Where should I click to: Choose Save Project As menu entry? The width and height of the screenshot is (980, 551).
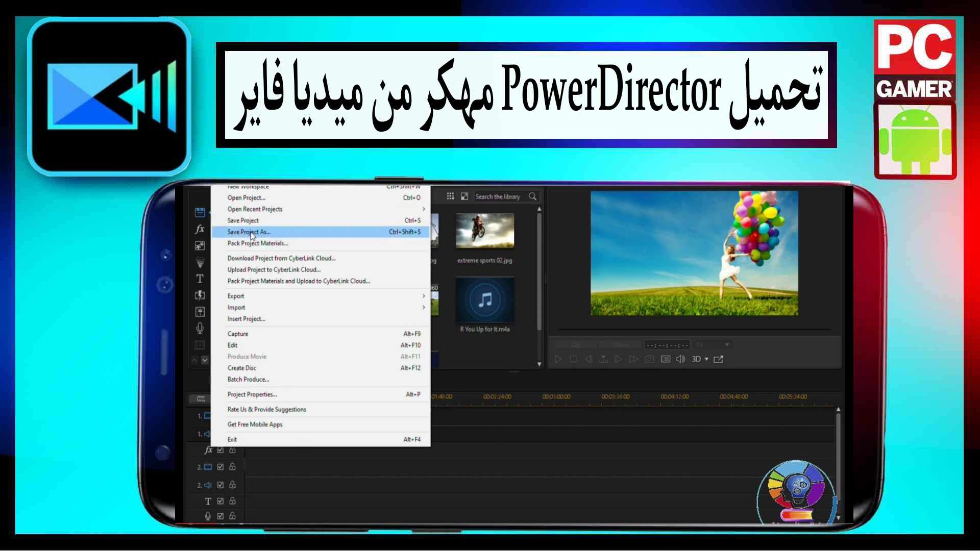click(321, 232)
